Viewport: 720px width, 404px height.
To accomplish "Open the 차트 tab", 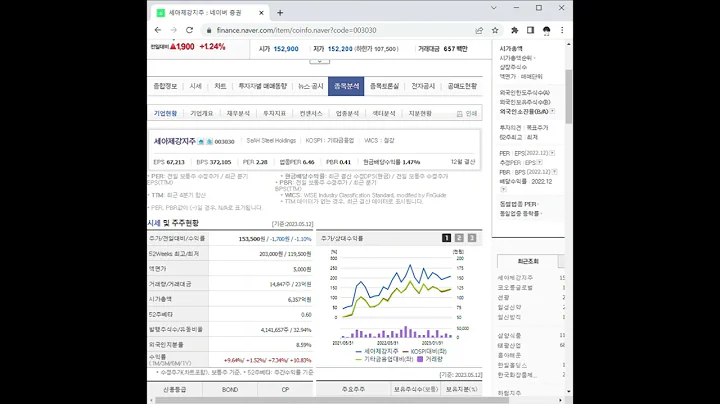I will pyautogui.click(x=220, y=86).
